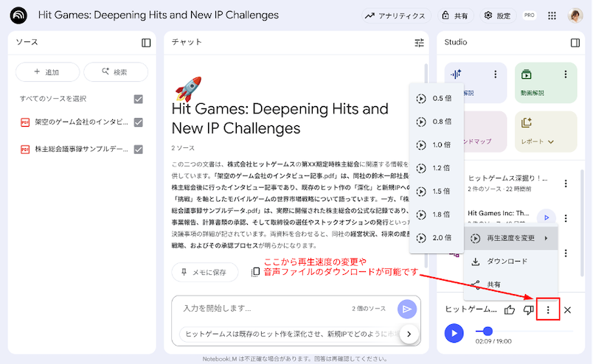Close the audio player

coord(567,310)
